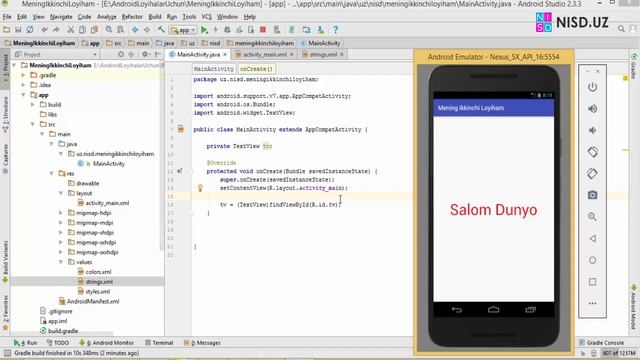Open the Refactor menu
Viewport: 640px width, 360px height.
click(132, 17)
